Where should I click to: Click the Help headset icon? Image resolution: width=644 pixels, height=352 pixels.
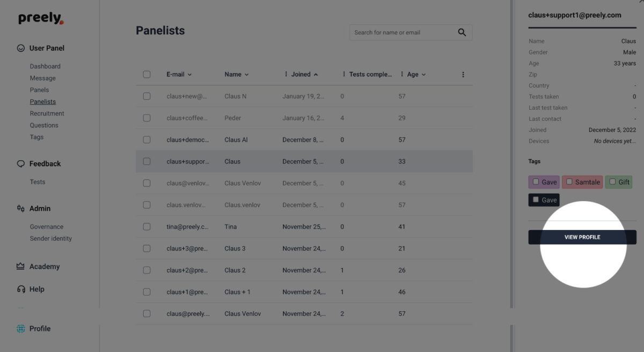pos(21,289)
